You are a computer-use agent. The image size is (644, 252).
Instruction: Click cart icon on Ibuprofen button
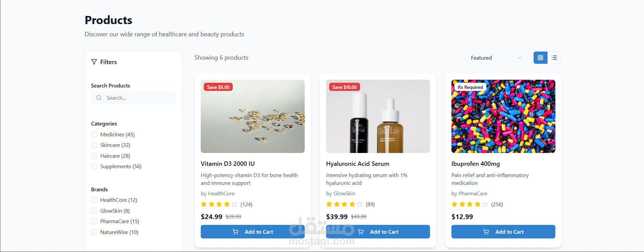[x=486, y=232]
